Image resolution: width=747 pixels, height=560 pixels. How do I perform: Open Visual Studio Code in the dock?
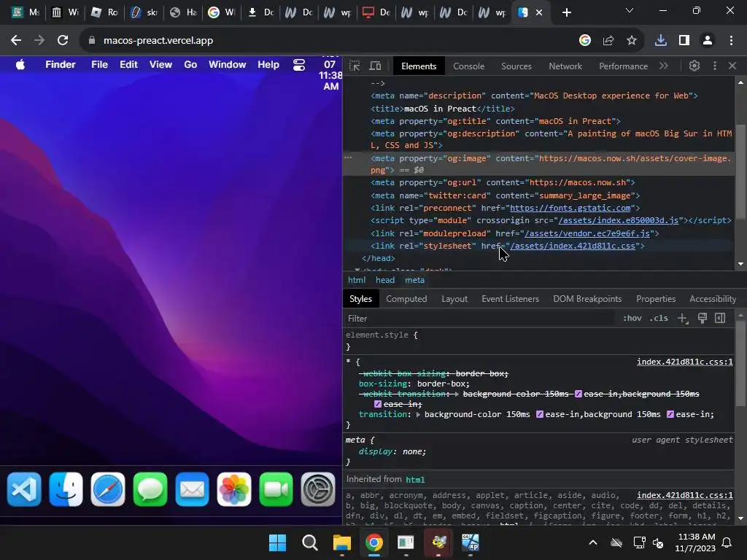[x=24, y=489]
